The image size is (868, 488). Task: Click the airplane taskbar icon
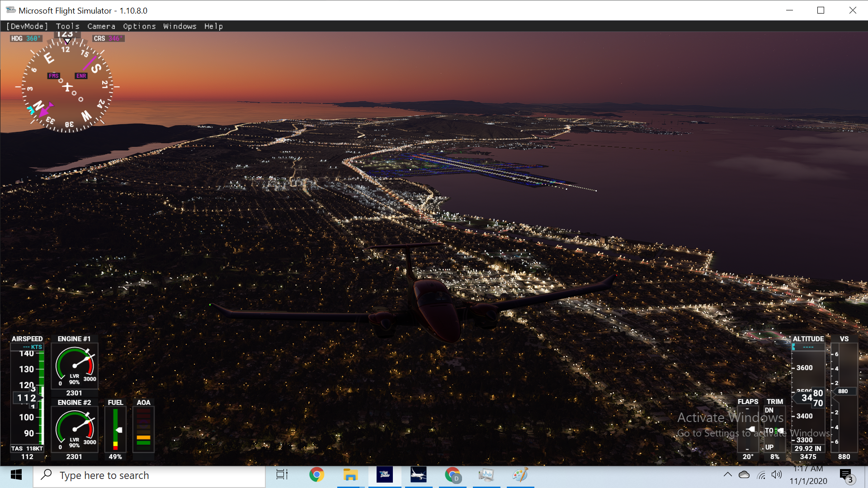pyautogui.click(x=419, y=475)
